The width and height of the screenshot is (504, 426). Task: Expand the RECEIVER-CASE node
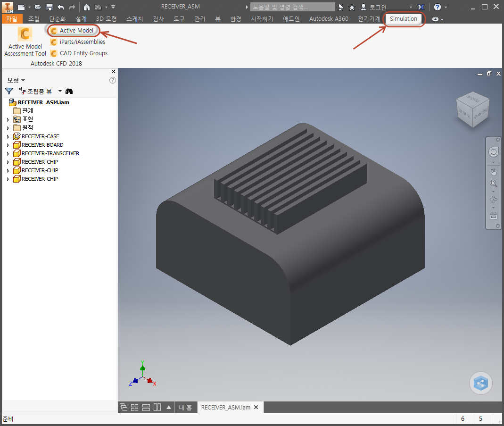[8, 137]
